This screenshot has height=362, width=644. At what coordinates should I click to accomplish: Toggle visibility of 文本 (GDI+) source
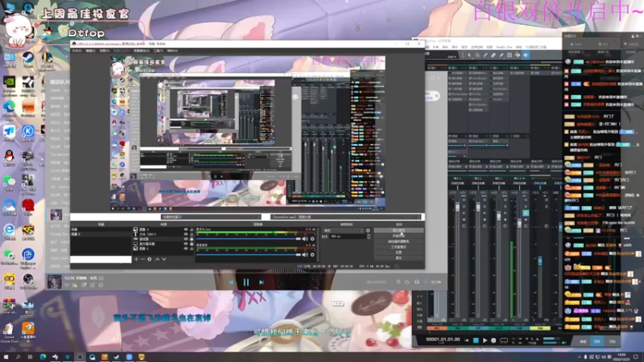[x=186, y=234]
